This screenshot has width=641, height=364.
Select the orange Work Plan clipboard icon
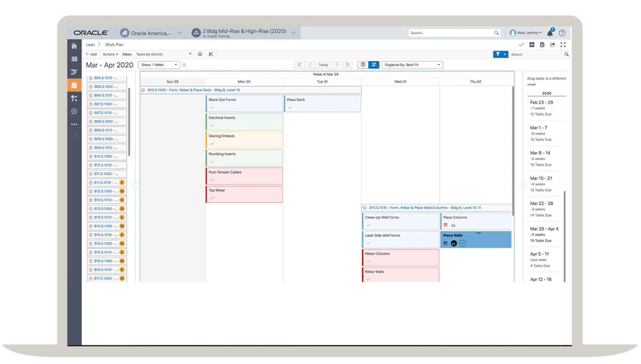(74, 85)
